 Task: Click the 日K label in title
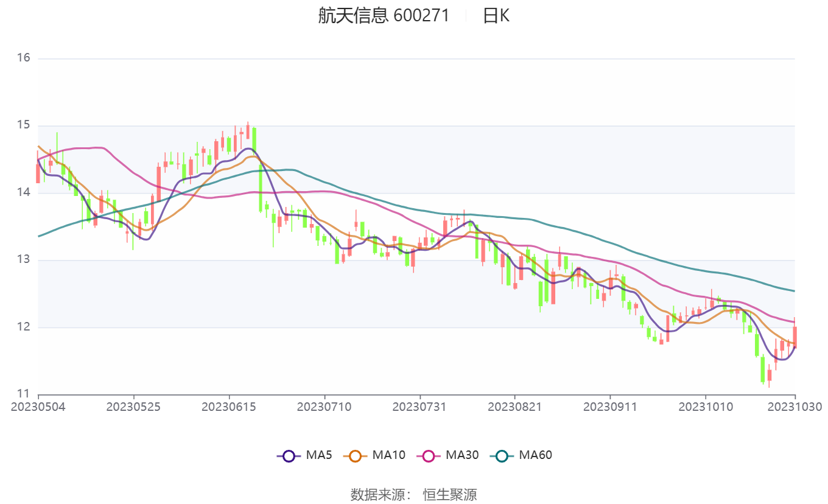pyautogui.click(x=496, y=15)
